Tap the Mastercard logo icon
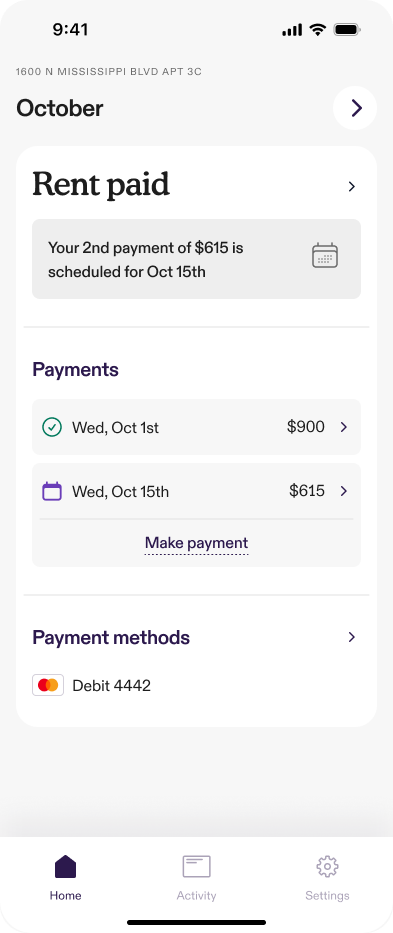Image resolution: width=393 pixels, height=933 pixels. pyautogui.click(x=48, y=685)
